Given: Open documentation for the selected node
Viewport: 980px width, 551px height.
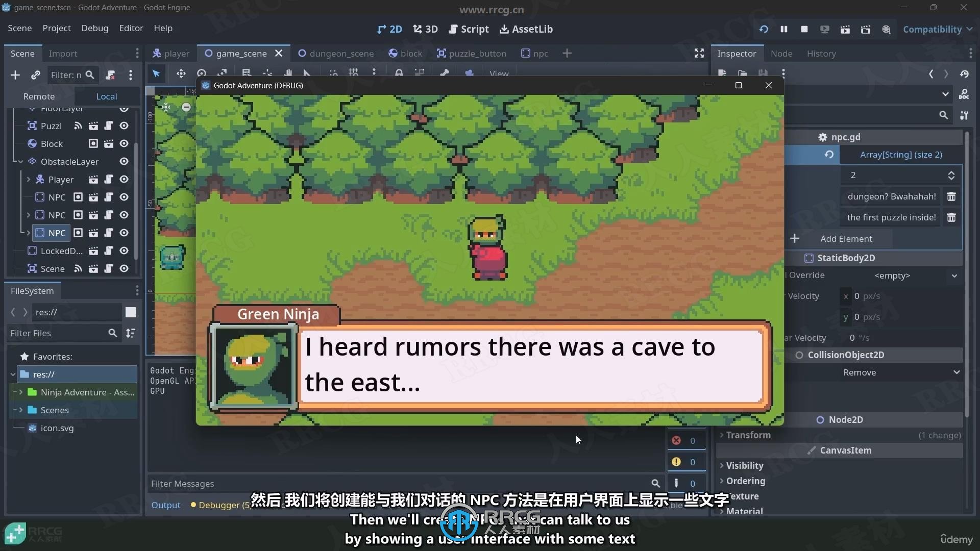Looking at the screenshot, I should [964, 94].
